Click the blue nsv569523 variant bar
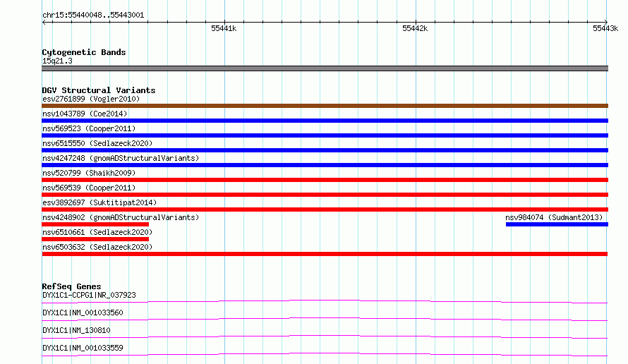The image size is (628, 364). pos(325,135)
